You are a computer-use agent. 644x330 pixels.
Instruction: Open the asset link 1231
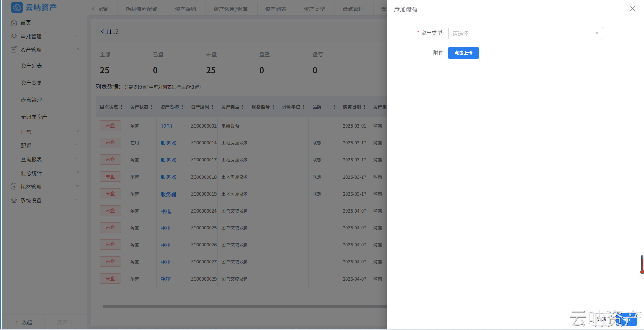click(166, 126)
